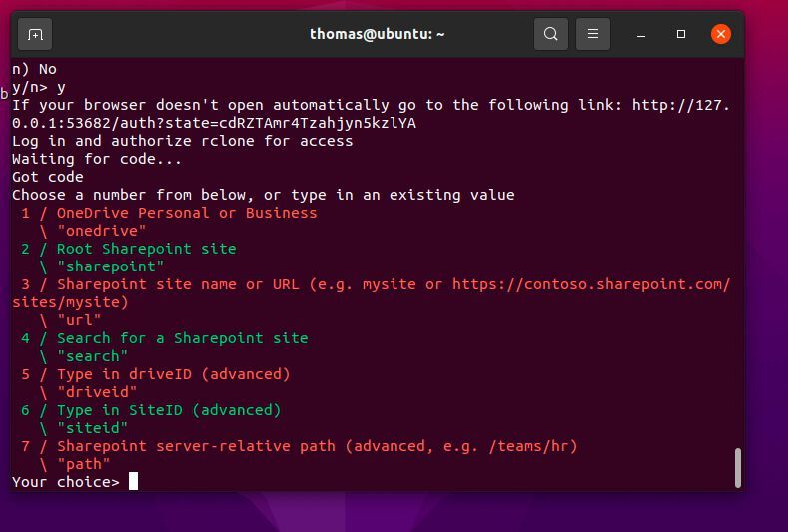Click the search magnifier icon

550,34
